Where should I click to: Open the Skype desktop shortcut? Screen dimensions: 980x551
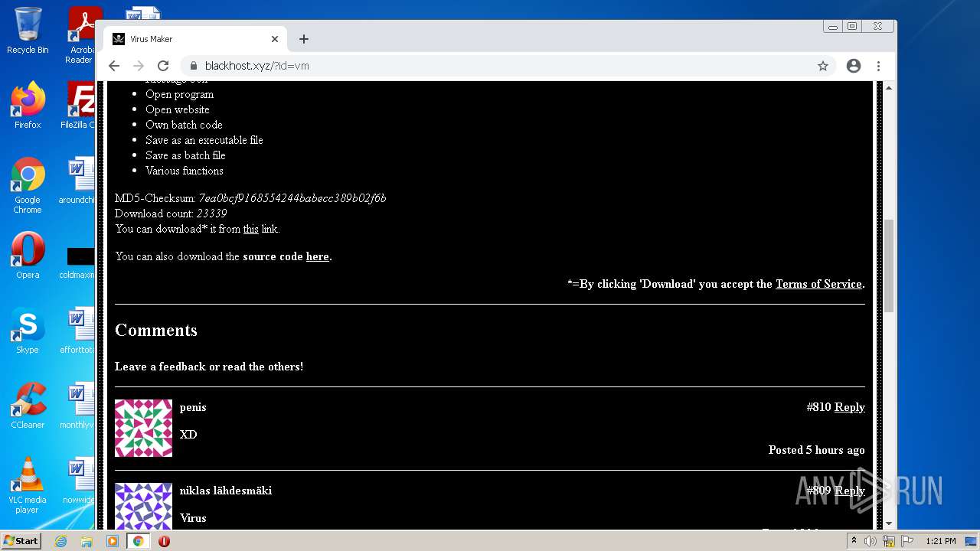coord(28,331)
